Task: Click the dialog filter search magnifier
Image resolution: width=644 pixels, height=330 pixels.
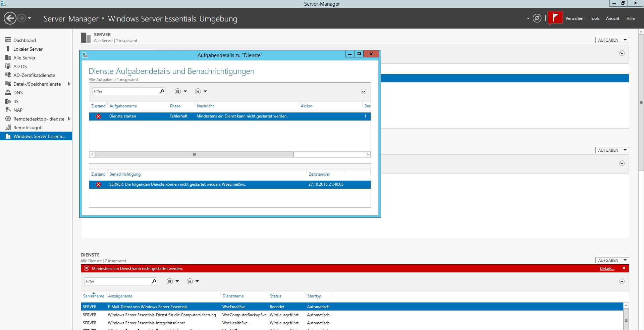Action: [162, 91]
